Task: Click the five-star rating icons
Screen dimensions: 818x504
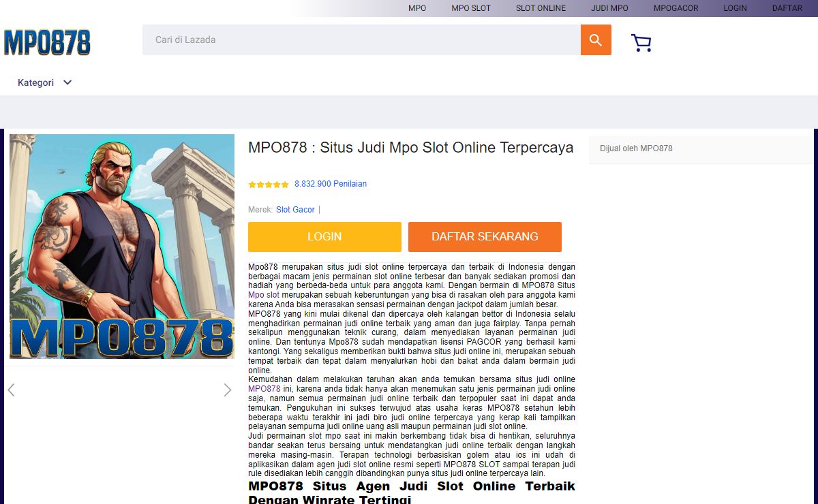Action: tap(269, 185)
